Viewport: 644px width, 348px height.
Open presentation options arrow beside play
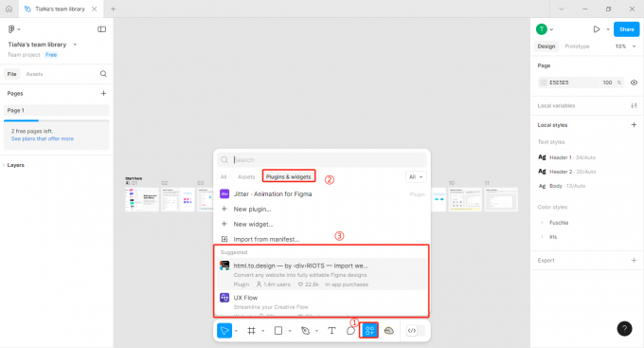click(x=608, y=29)
